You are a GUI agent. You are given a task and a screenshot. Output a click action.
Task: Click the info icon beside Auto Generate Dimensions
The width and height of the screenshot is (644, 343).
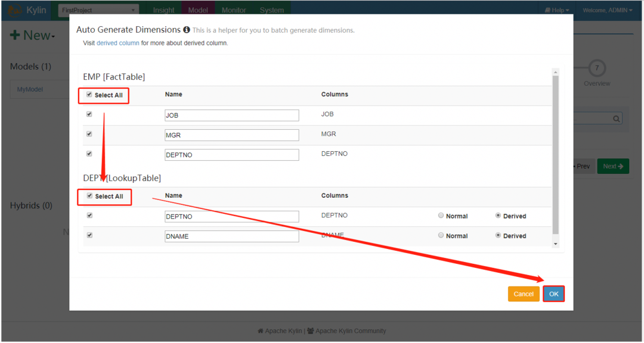coord(187,30)
